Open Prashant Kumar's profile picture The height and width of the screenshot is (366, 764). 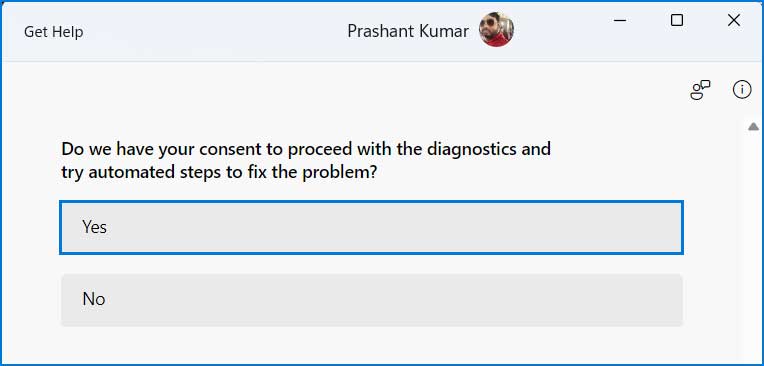497,30
